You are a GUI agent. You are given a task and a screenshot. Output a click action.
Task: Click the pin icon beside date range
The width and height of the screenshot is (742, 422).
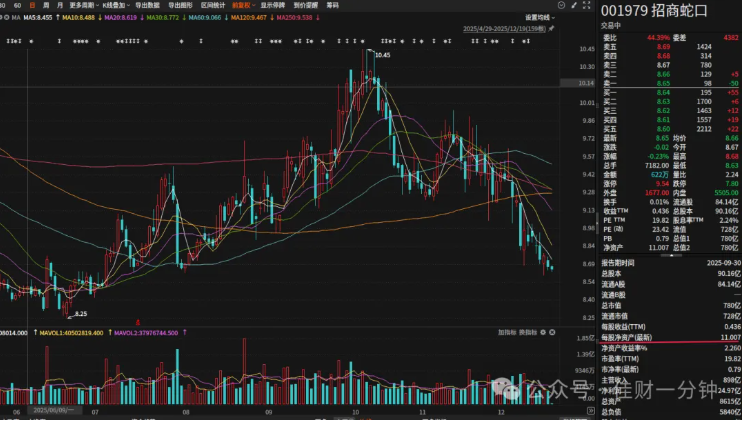551,29
